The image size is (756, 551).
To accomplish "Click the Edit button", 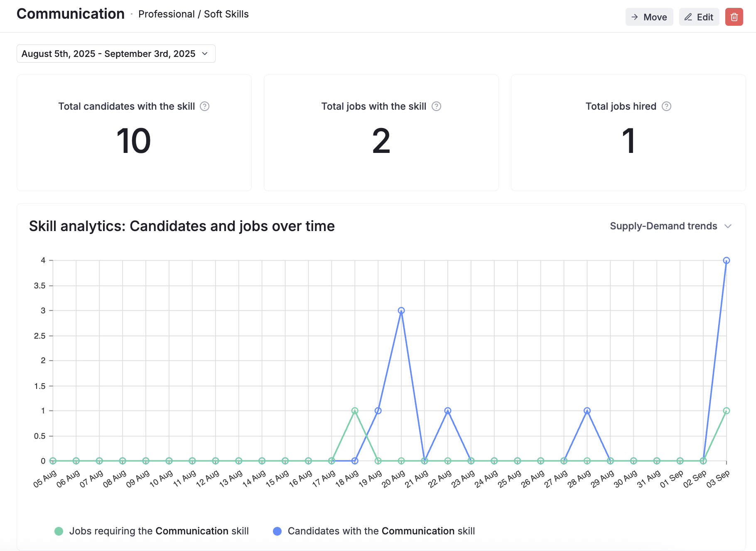I will (699, 17).
